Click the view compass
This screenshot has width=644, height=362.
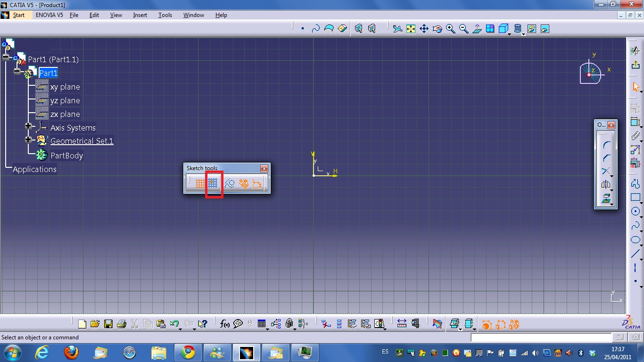point(590,73)
